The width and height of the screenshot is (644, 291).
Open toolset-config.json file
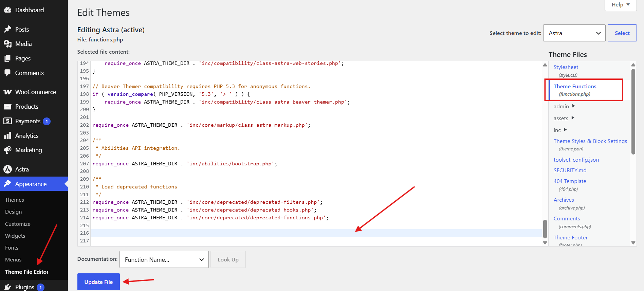click(x=576, y=160)
